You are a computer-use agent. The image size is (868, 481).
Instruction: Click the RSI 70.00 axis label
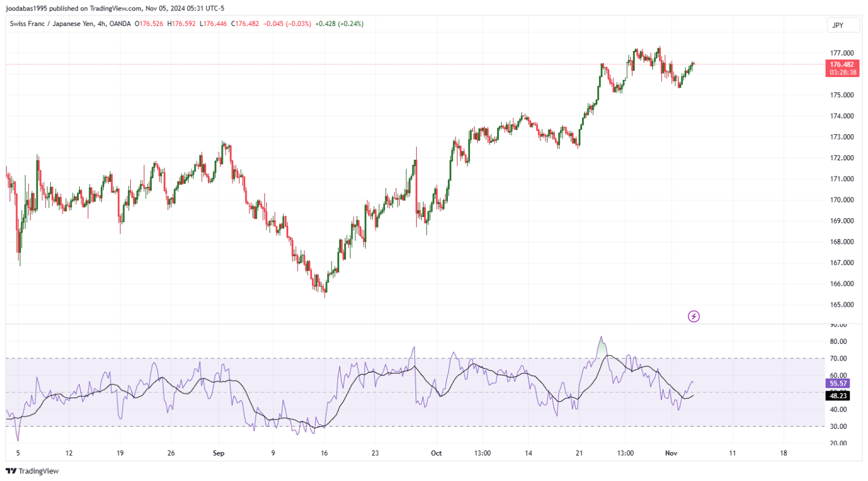click(x=838, y=359)
